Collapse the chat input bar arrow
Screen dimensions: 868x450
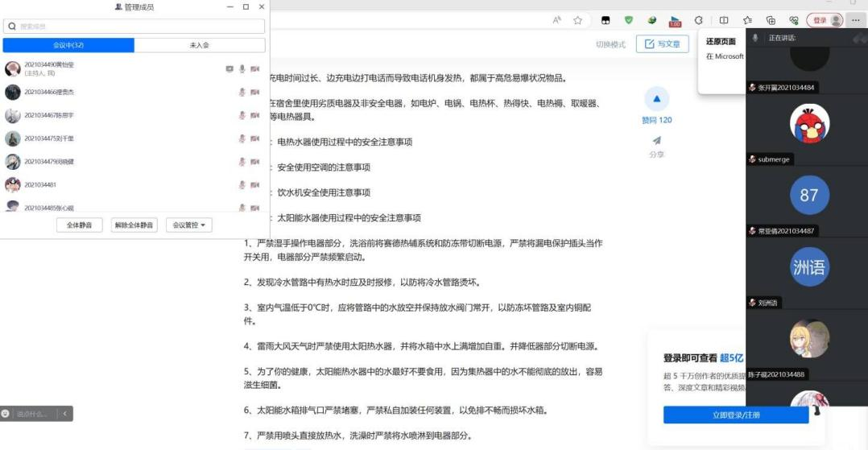click(x=66, y=414)
